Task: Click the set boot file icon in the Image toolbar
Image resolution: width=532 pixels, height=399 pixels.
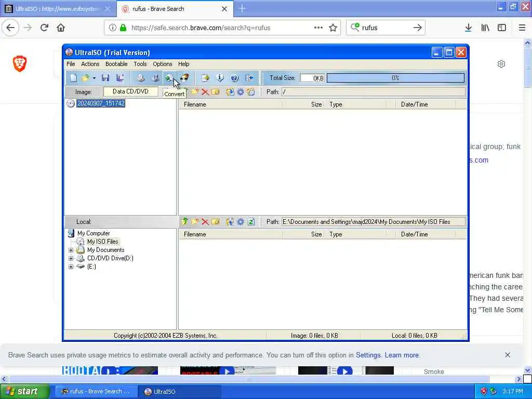Action: (251, 91)
